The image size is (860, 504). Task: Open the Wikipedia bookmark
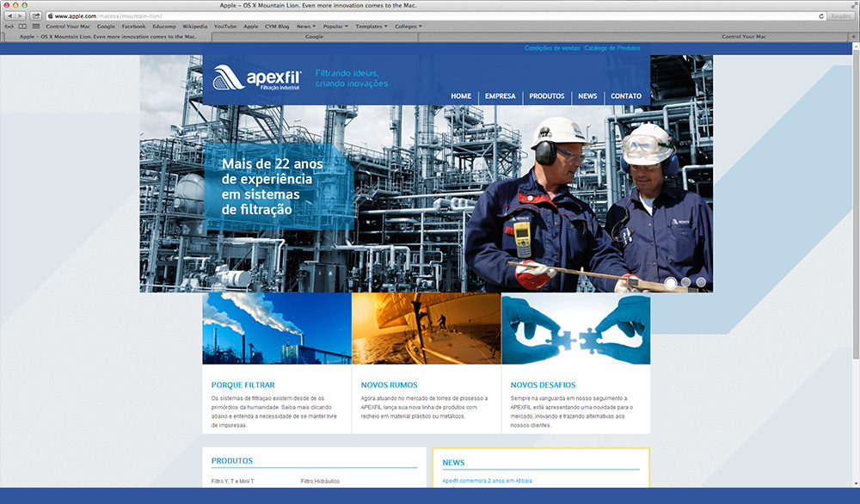(194, 27)
